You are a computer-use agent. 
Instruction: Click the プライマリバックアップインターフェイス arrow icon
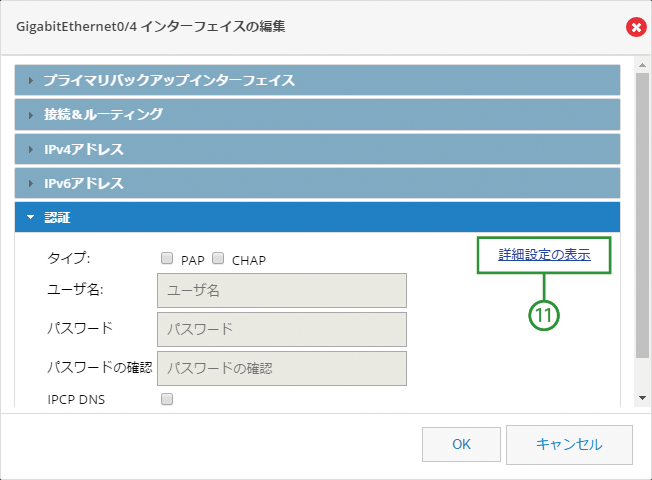[31, 80]
